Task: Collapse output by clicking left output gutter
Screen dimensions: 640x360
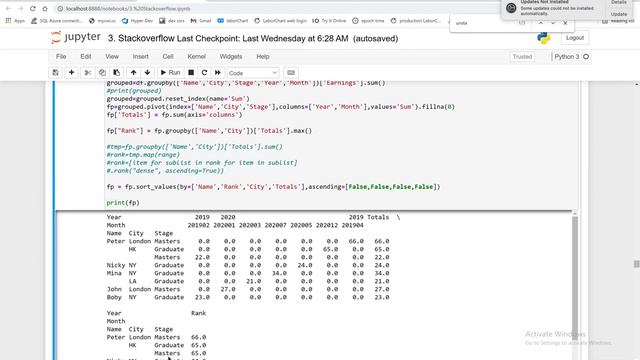Action: click(x=80, y=286)
